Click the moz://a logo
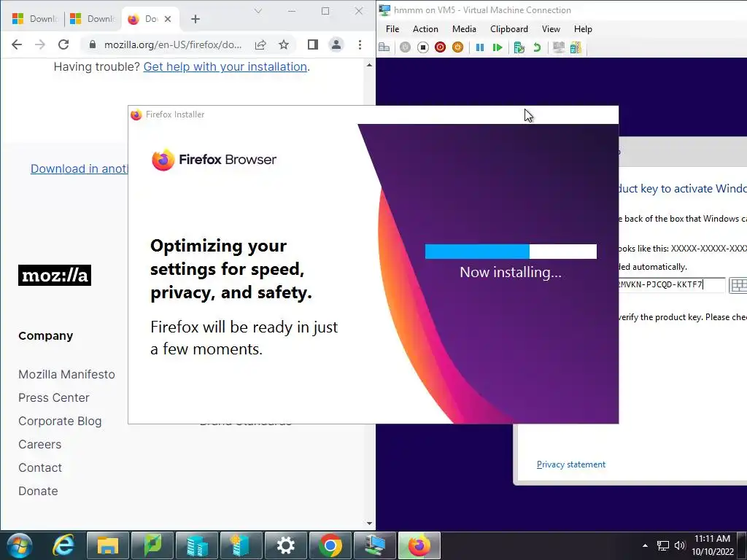The image size is (747, 560). coord(55,275)
